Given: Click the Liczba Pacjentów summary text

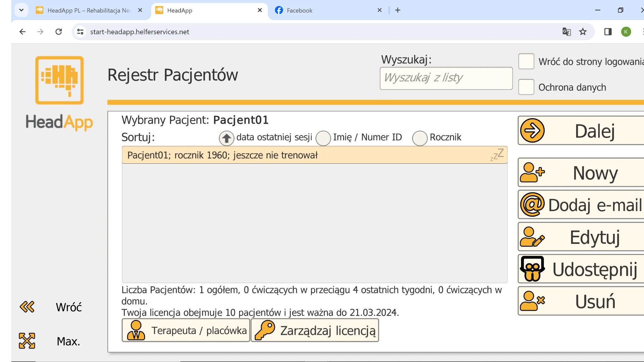Looking at the screenshot, I should pos(312,295).
